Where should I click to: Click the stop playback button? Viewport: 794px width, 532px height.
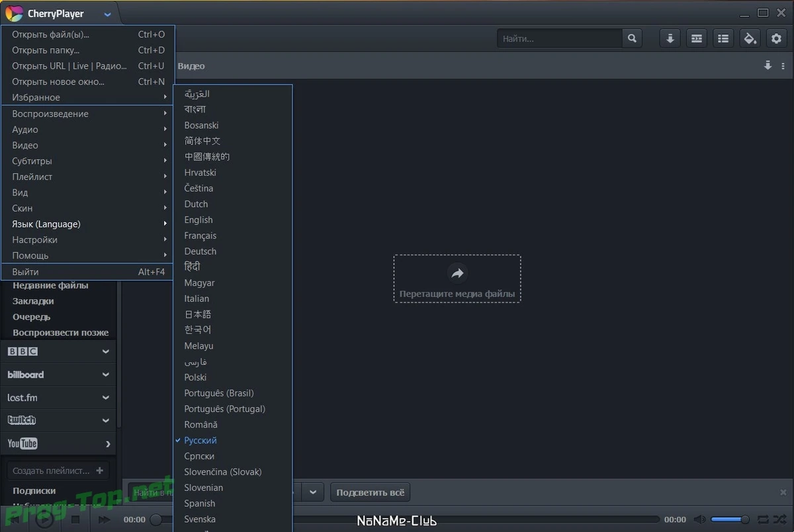coord(75,519)
